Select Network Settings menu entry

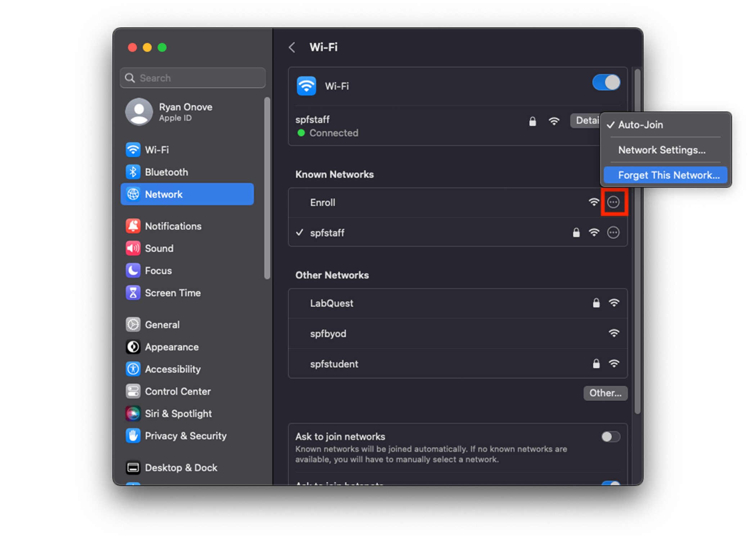[662, 150]
